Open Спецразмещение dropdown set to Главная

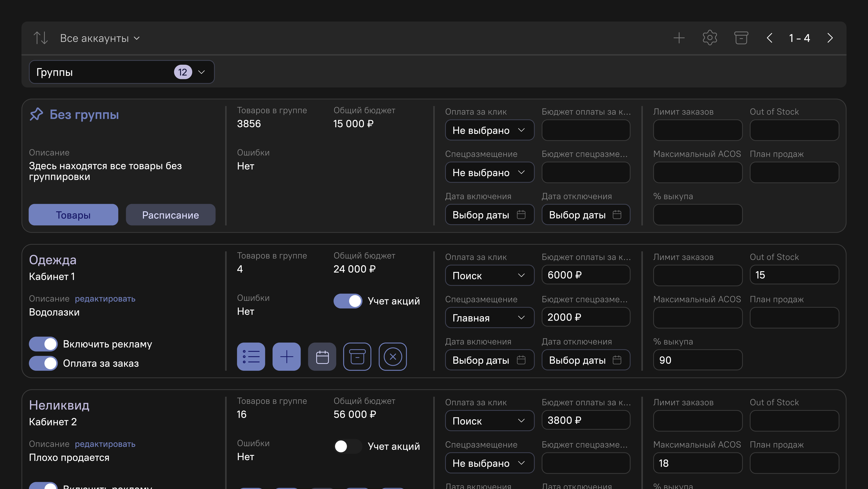click(x=489, y=318)
